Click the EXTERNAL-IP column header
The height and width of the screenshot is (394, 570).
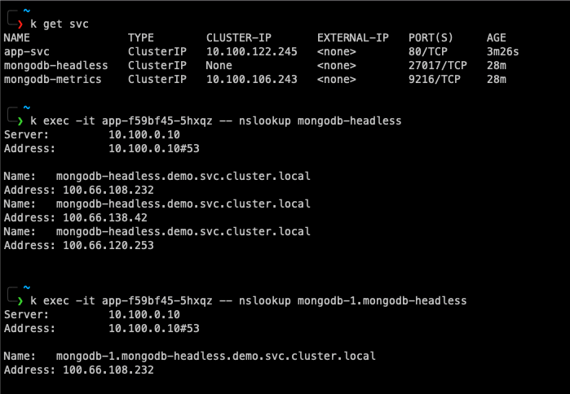pyautogui.click(x=353, y=38)
